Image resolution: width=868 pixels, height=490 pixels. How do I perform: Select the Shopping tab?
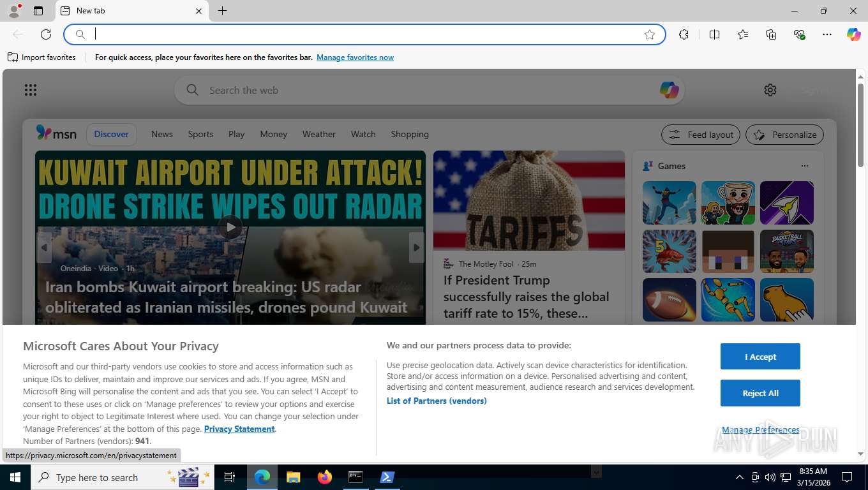(x=410, y=134)
